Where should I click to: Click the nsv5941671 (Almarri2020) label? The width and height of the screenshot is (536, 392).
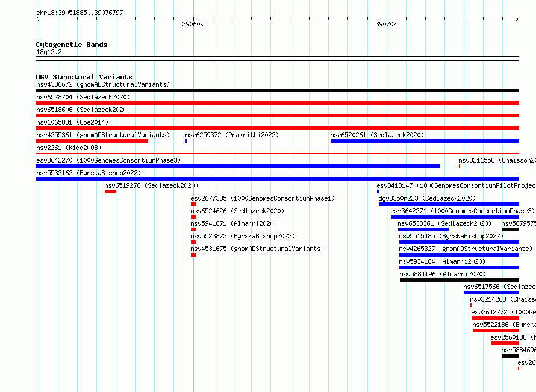[x=234, y=223]
